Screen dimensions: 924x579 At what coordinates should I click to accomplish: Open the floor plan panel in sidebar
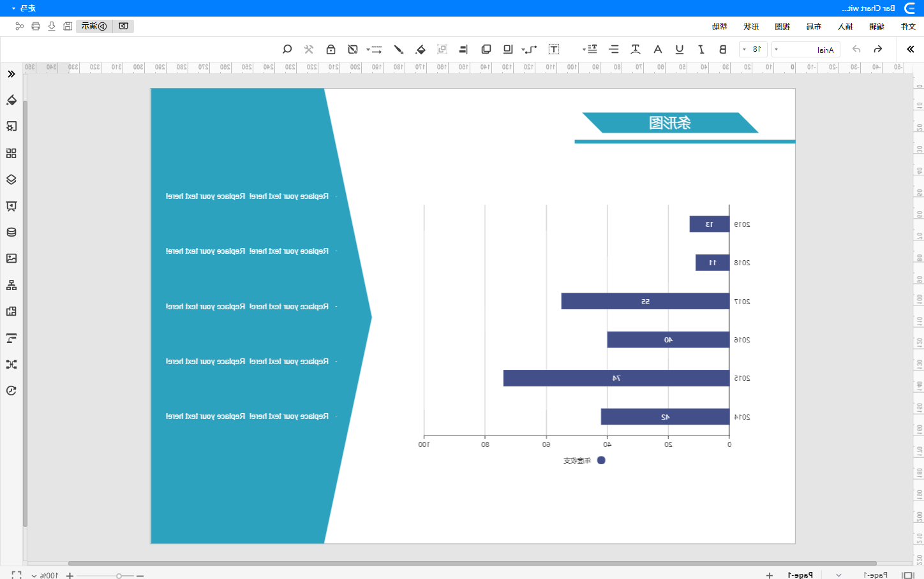point(11,311)
